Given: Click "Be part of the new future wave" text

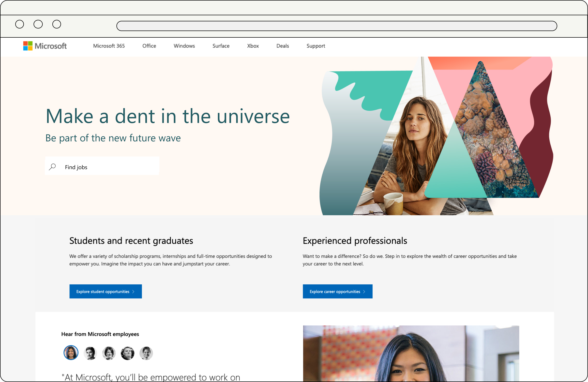Looking at the screenshot, I should point(113,138).
